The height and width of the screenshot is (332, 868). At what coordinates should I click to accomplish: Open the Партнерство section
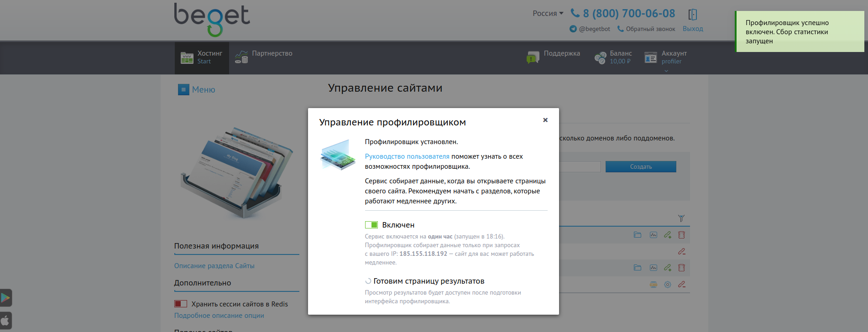pos(264,57)
